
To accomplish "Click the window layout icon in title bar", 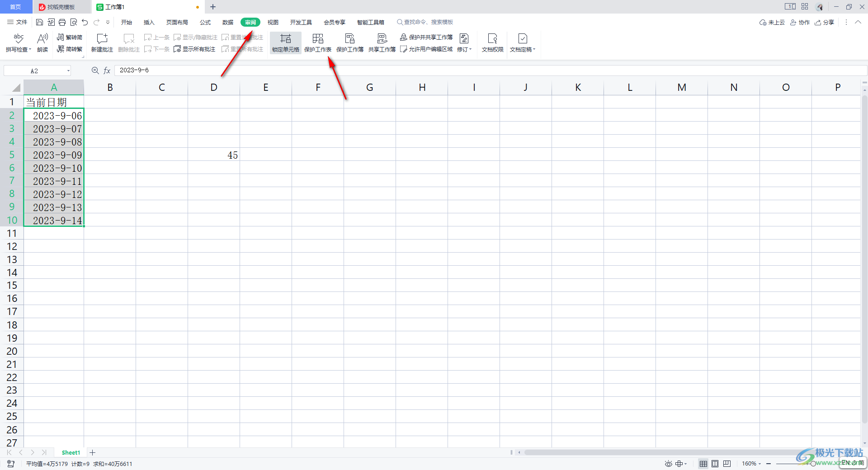I will (x=790, y=6).
